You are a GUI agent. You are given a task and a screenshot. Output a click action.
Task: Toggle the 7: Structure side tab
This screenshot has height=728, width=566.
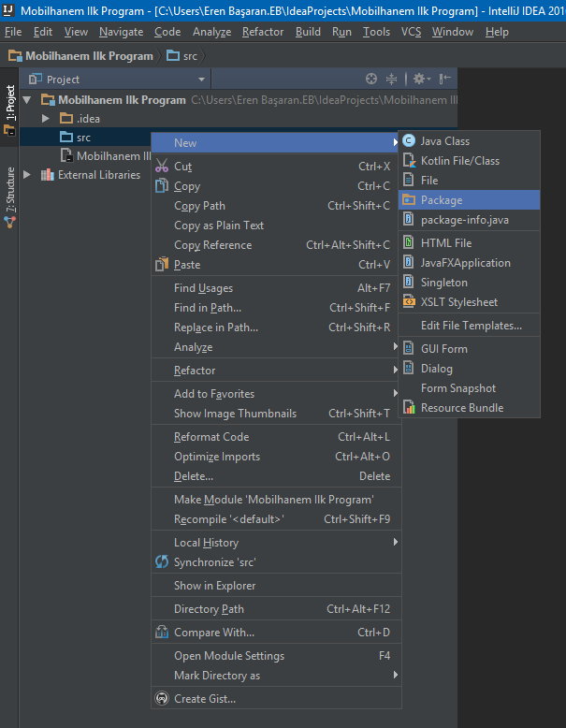pyautogui.click(x=9, y=197)
